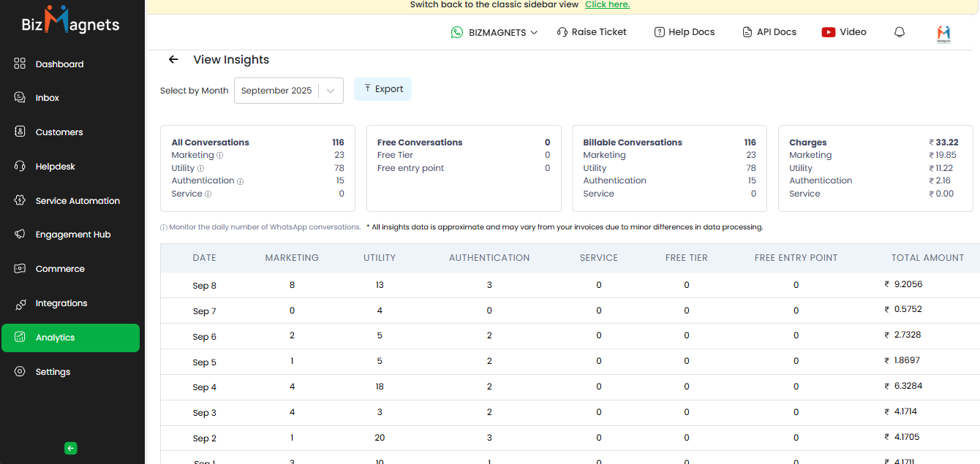Click the info icon next to Utility

200,169
